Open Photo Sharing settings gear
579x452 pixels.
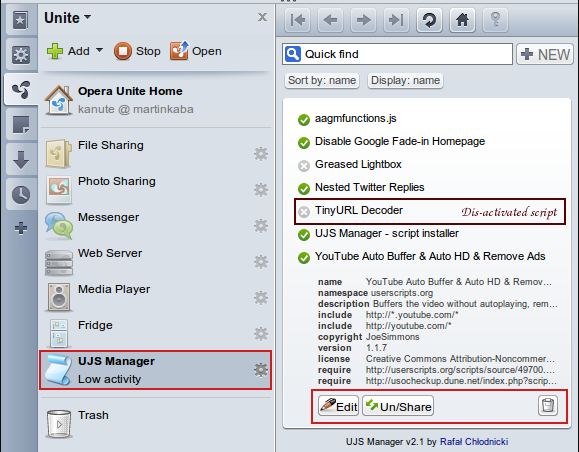point(261,190)
